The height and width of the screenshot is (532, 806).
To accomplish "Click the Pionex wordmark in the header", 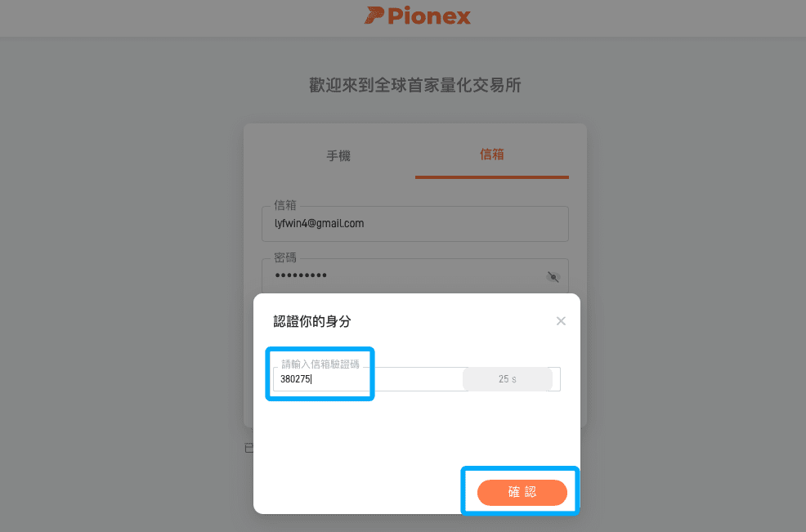I will pos(428,16).
